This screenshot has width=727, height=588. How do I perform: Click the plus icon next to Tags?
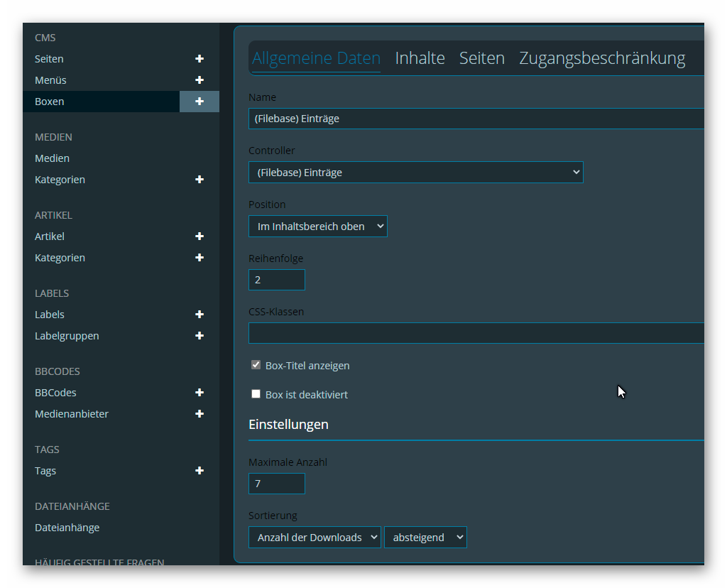point(199,471)
